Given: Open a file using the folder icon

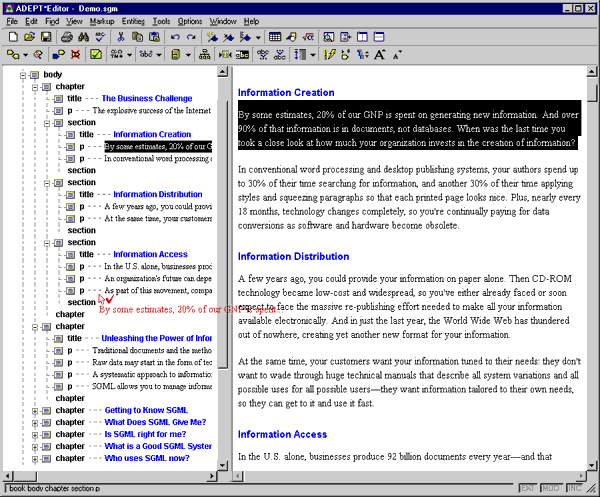Looking at the screenshot, I should pos(29,37).
